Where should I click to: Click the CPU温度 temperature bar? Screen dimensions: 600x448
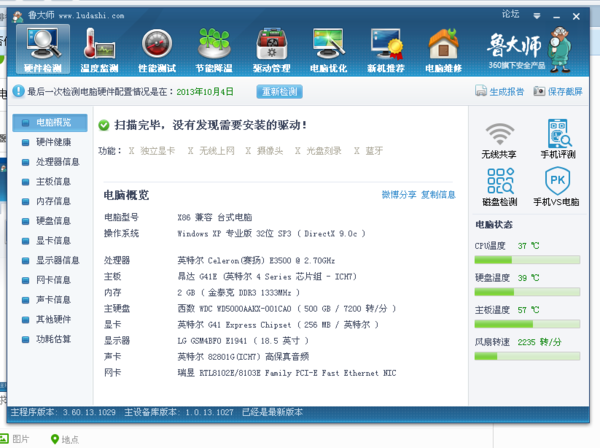pyautogui.click(x=527, y=259)
